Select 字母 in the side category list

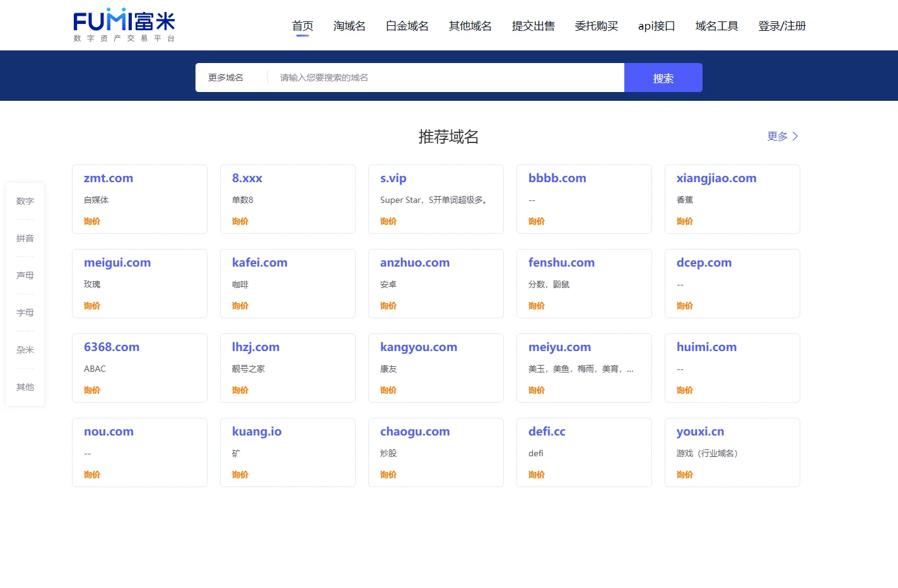[x=25, y=313]
